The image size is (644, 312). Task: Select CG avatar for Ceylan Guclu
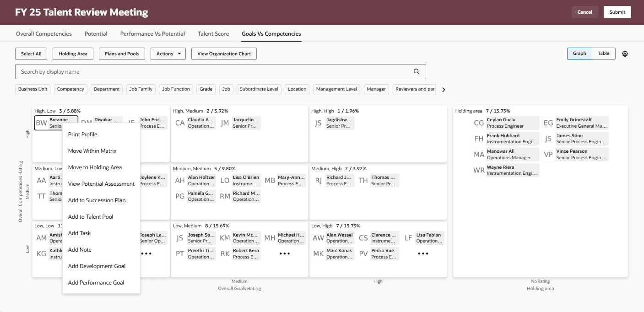(479, 123)
